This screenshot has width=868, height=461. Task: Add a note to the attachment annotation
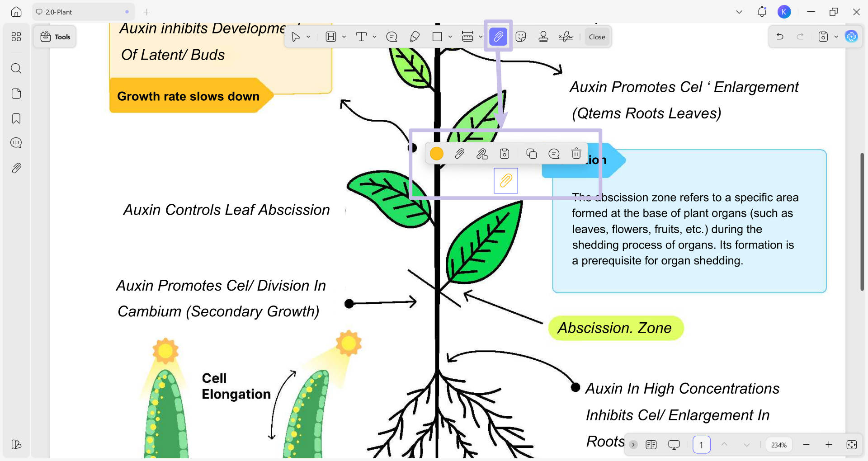(x=554, y=154)
